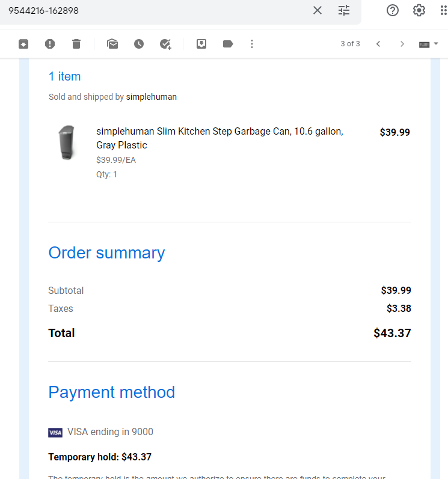448x479 pixels.
Task: Delete the email using the trash icon
Action: pos(76,44)
